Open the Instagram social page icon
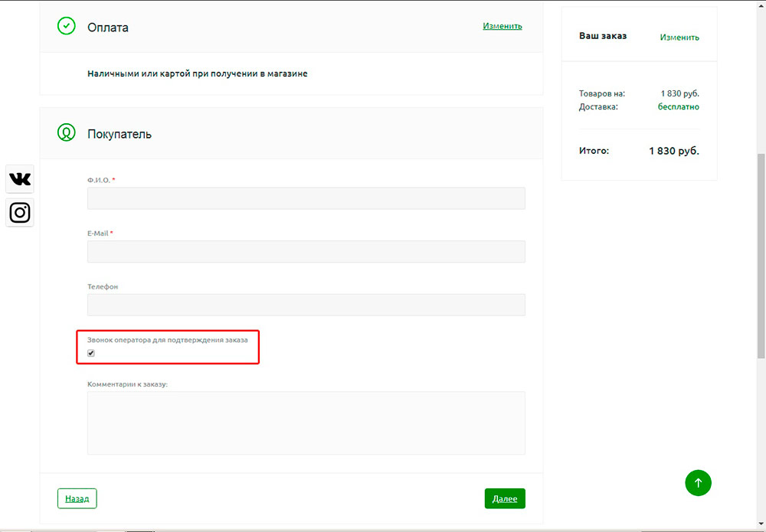 coord(20,213)
